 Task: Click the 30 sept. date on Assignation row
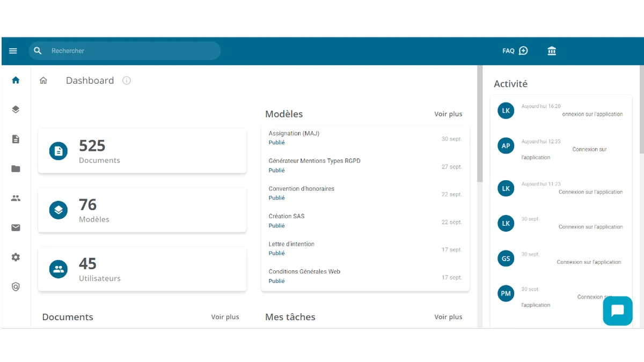coord(452,139)
